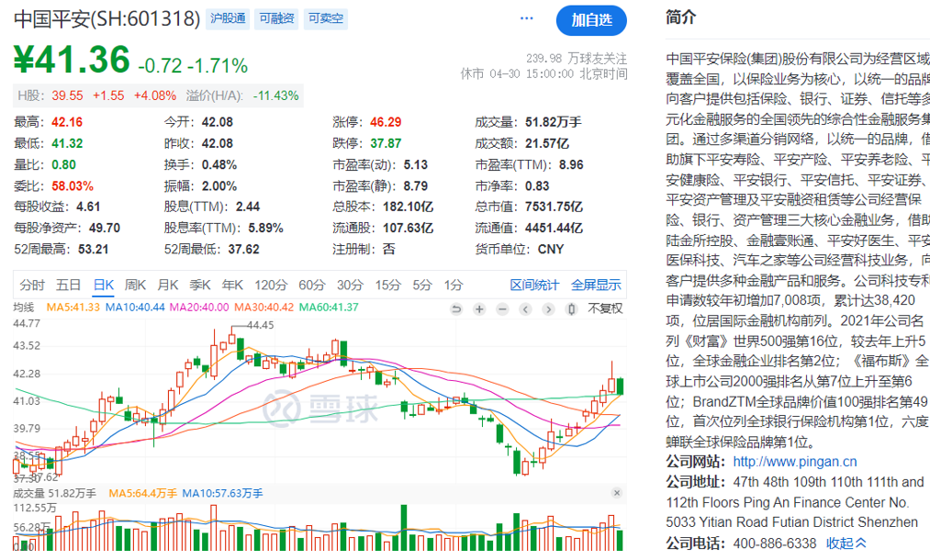Click the 最低 value 41.32

point(67,143)
